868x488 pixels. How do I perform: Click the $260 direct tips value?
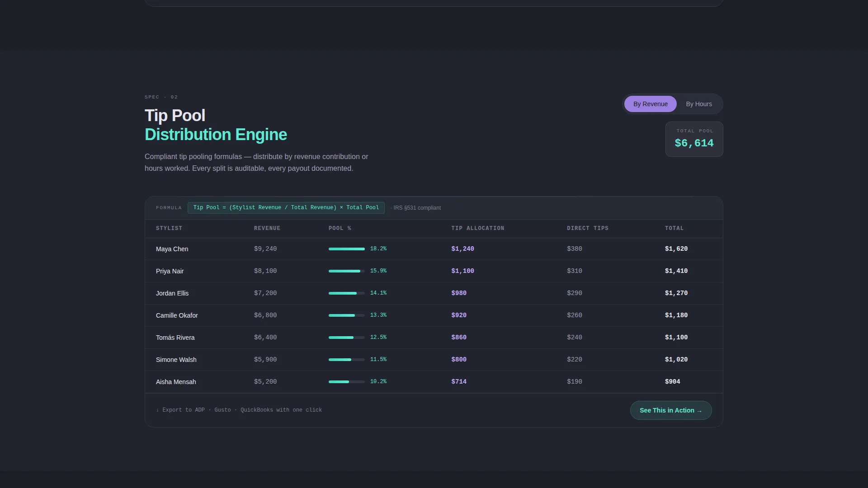pos(575,315)
